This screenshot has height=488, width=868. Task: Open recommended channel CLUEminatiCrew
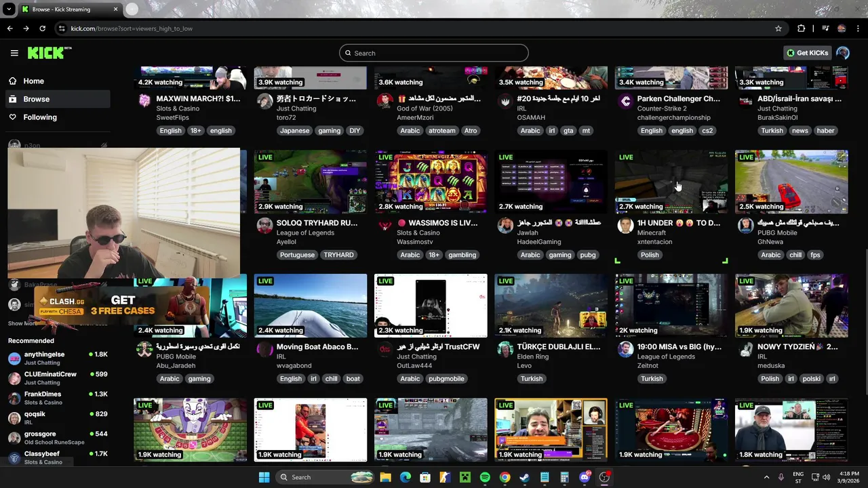click(58, 378)
